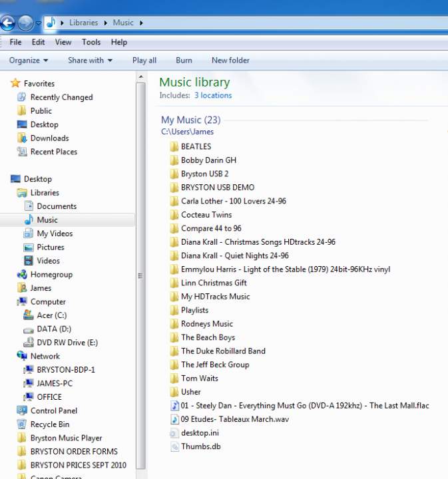Open the Organize dropdown
The image size is (448, 479).
click(29, 61)
